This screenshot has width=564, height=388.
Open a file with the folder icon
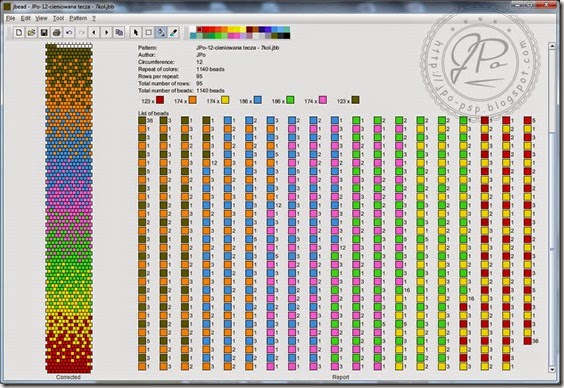click(31, 33)
